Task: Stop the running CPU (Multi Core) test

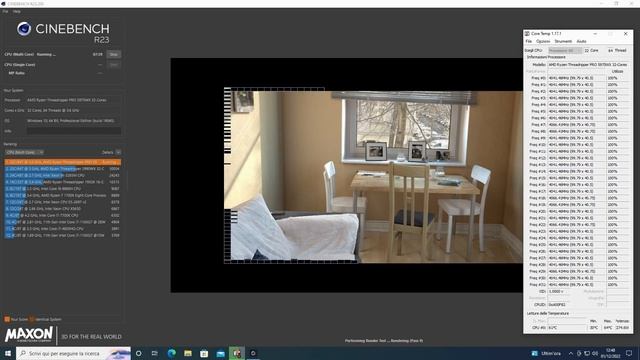Action: [x=114, y=54]
